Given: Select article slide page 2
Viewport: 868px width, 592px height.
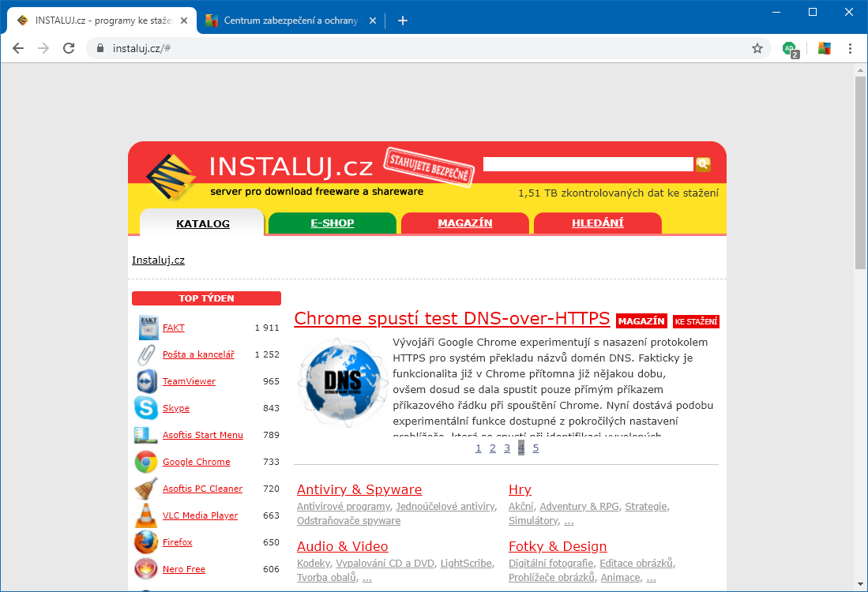Looking at the screenshot, I should pyautogui.click(x=492, y=448).
